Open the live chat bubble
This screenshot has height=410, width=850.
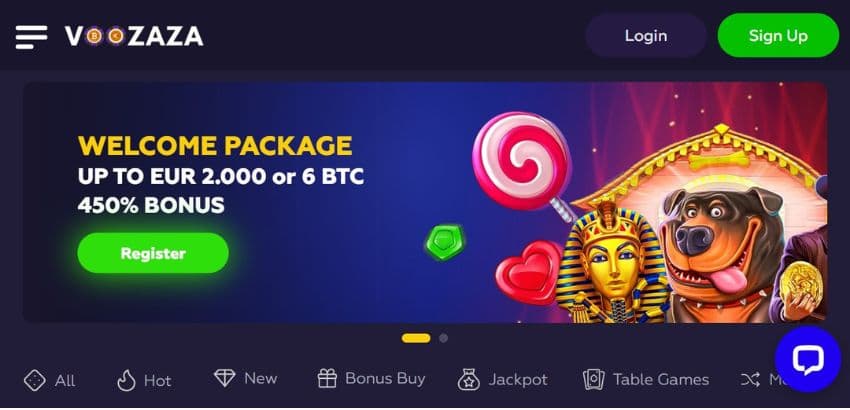point(808,359)
